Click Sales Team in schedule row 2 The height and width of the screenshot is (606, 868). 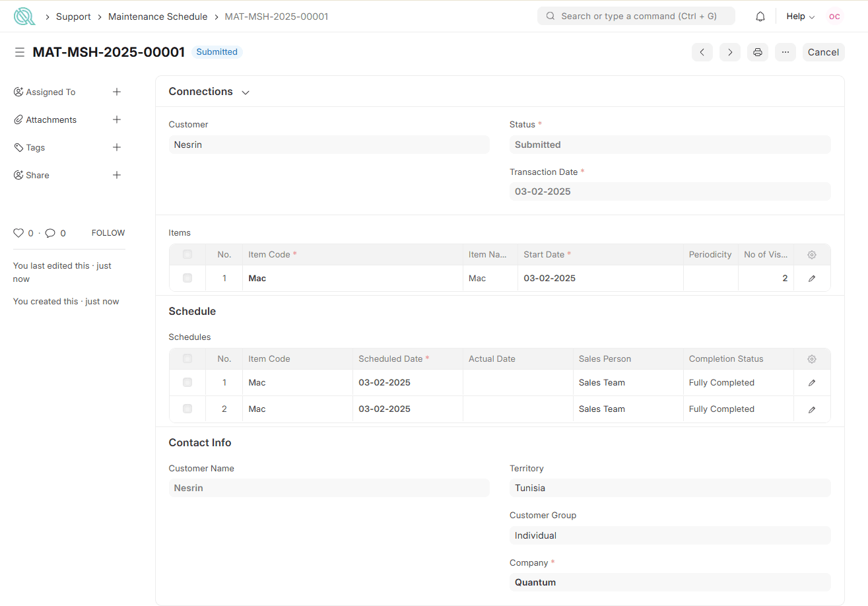click(602, 409)
